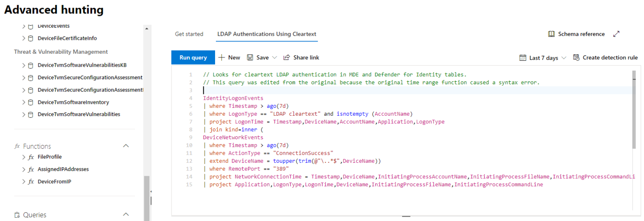Click the calendar icon beside Last 7 days
The height and width of the screenshot is (221, 644).
(x=522, y=58)
